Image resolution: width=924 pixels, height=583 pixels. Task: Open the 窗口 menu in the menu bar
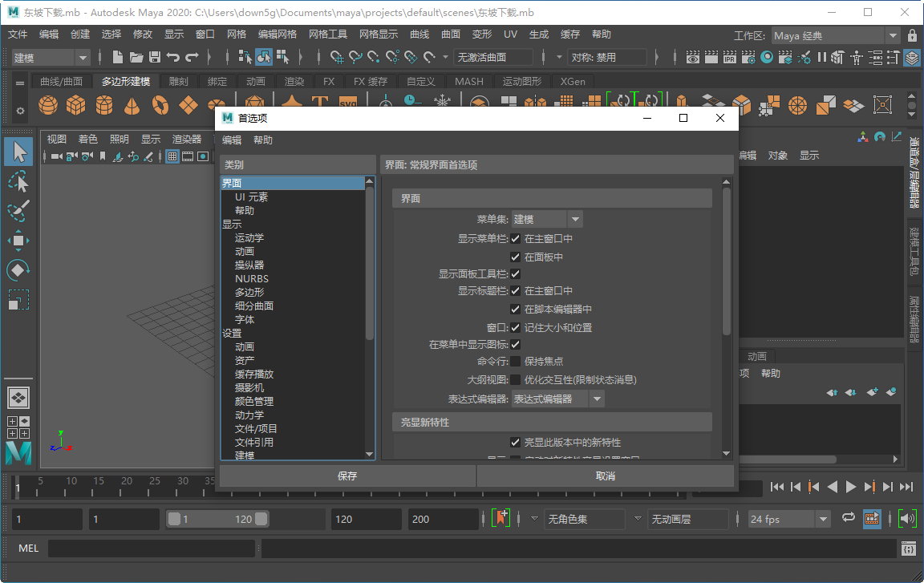pos(204,34)
